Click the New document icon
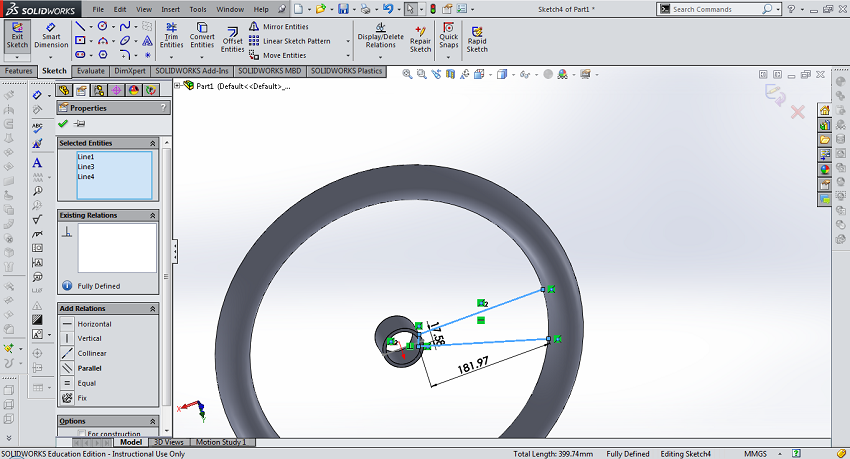The height and width of the screenshot is (459, 850). tap(299, 9)
